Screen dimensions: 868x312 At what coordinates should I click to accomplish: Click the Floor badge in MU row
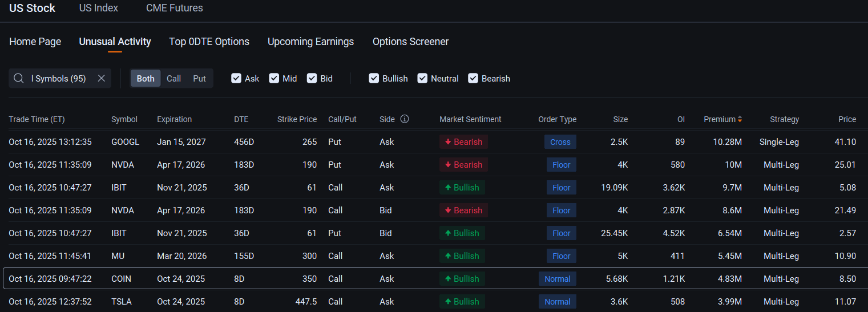562,256
